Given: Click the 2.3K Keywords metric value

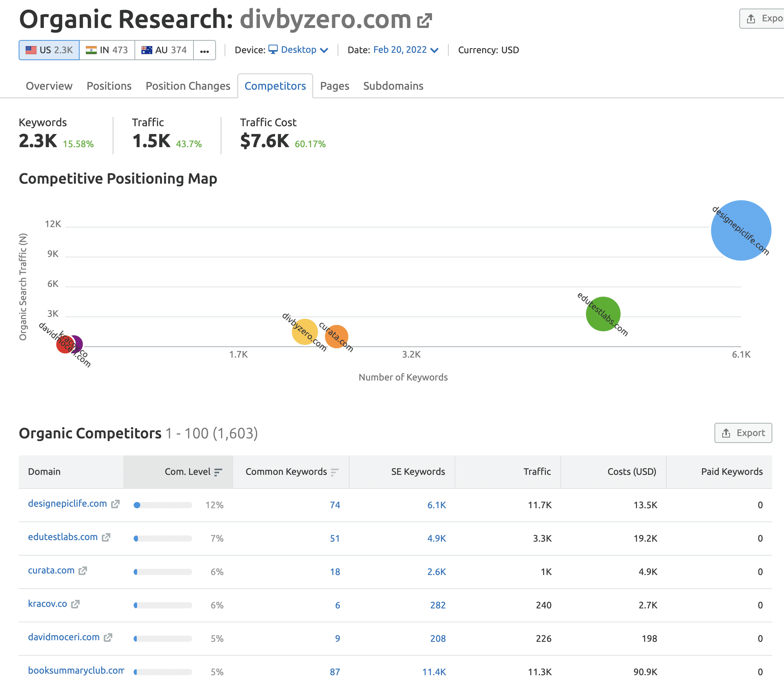Looking at the screenshot, I should pos(38,141).
